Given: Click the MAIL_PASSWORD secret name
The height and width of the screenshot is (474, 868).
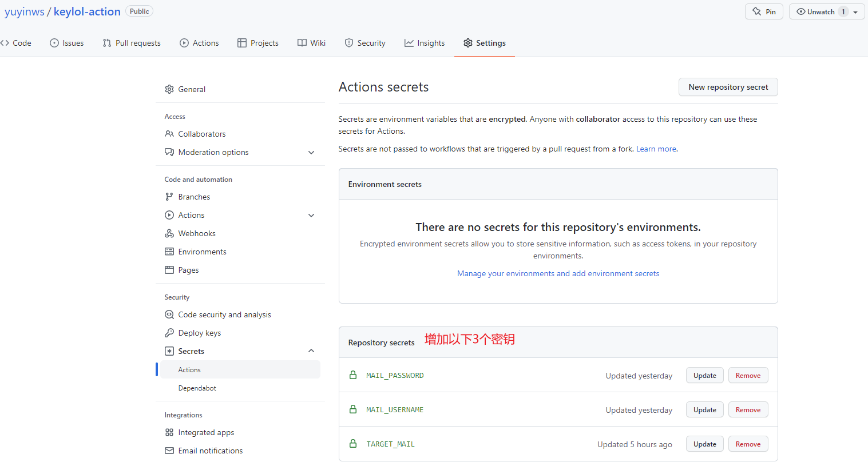Looking at the screenshot, I should tap(395, 376).
